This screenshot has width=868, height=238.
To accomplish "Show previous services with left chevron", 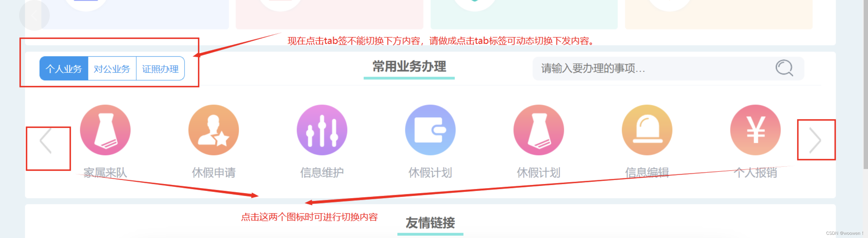I will click(46, 141).
